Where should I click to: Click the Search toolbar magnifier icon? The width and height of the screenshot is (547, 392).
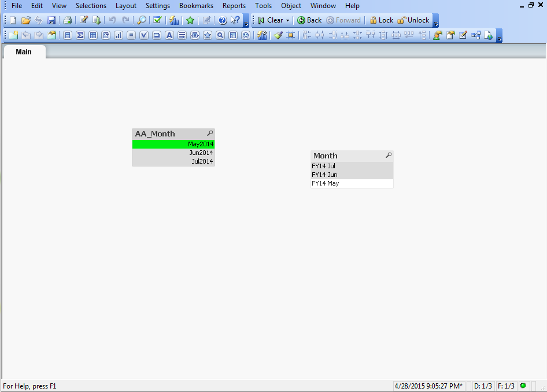[141, 20]
